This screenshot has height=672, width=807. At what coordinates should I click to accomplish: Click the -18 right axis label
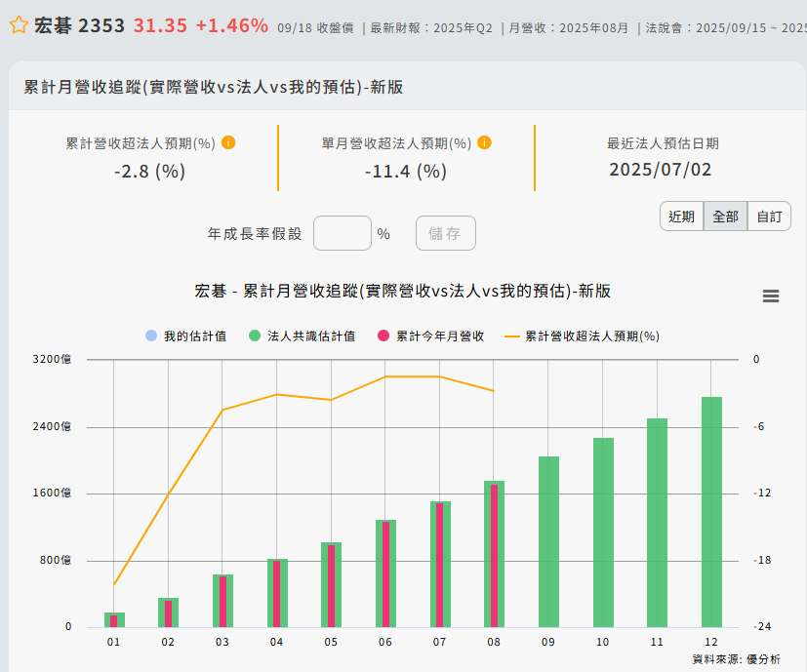point(762,560)
